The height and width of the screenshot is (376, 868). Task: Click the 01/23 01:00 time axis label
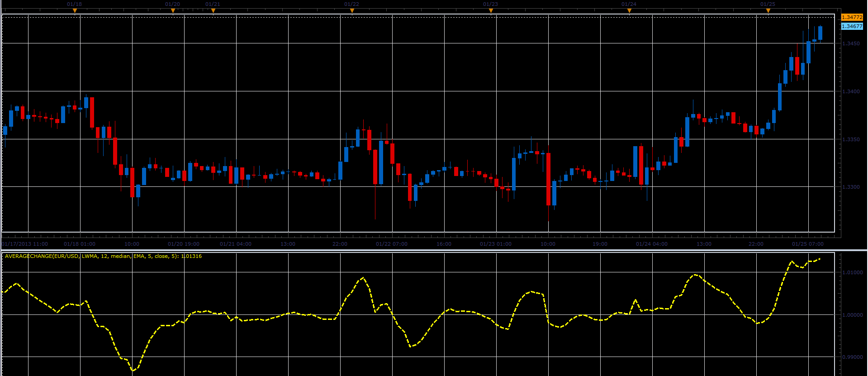point(496,244)
